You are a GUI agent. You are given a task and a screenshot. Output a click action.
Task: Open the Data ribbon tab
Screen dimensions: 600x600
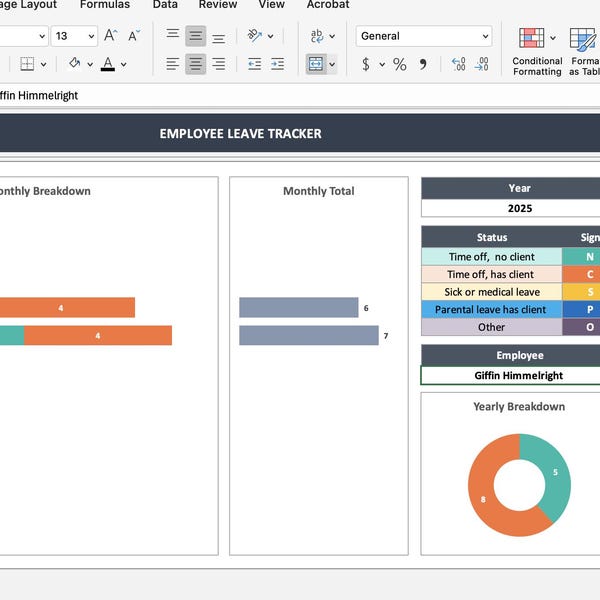click(165, 5)
